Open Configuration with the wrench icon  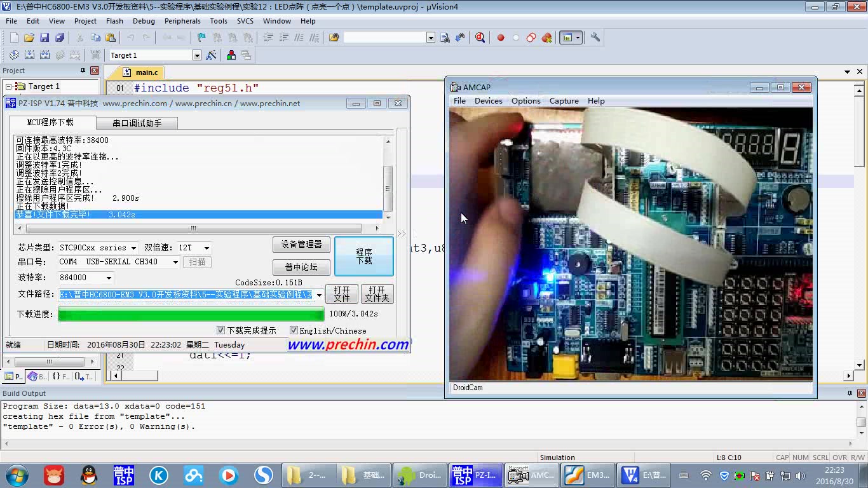(x=595, y=37)
